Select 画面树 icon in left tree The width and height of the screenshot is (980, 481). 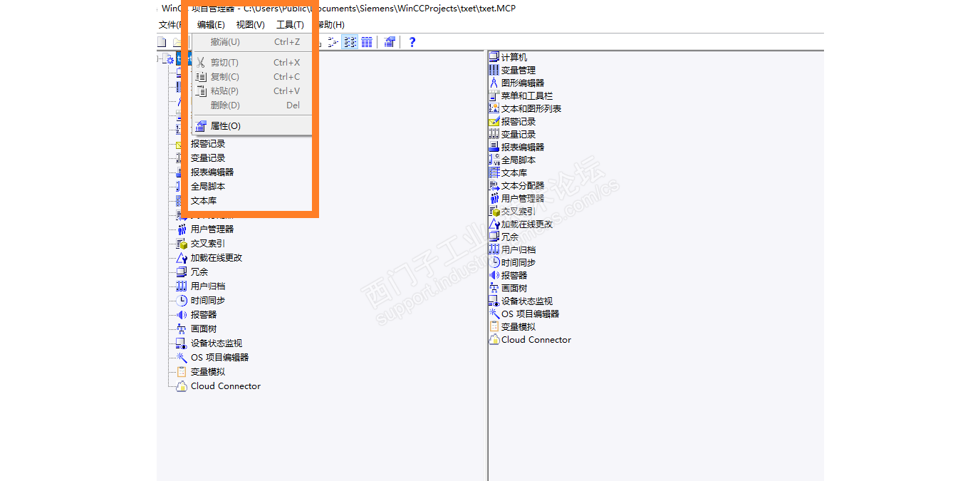(182, 329)
